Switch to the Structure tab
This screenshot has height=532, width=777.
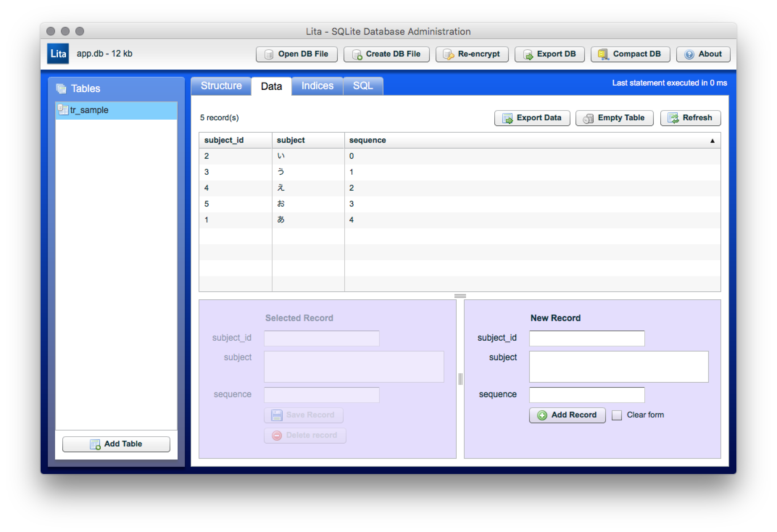[221, 86]
